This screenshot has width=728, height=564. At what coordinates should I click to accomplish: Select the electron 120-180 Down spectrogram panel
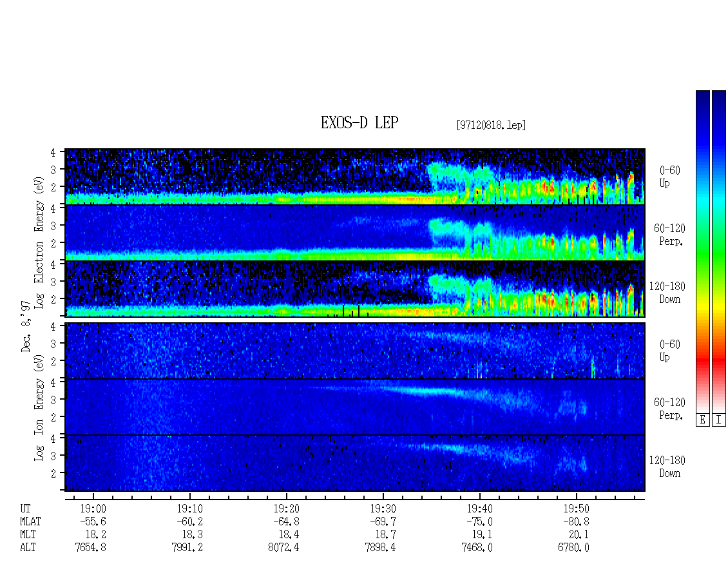coord(355,289)
